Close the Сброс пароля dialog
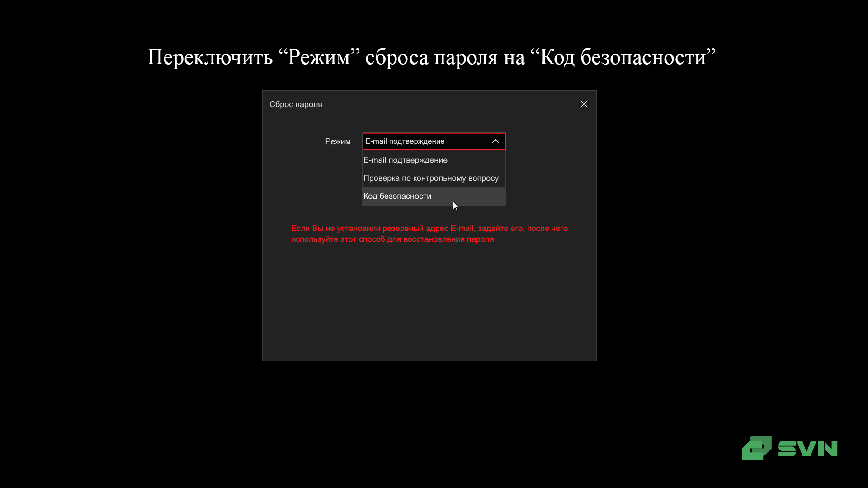 pyautogui.click(x=584, y=104)
